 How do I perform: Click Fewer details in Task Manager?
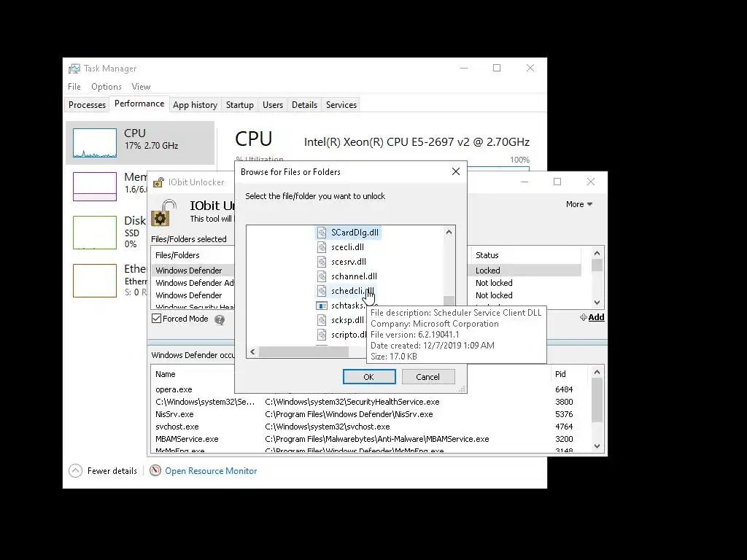pyautogui.click(x=112, y=471)
